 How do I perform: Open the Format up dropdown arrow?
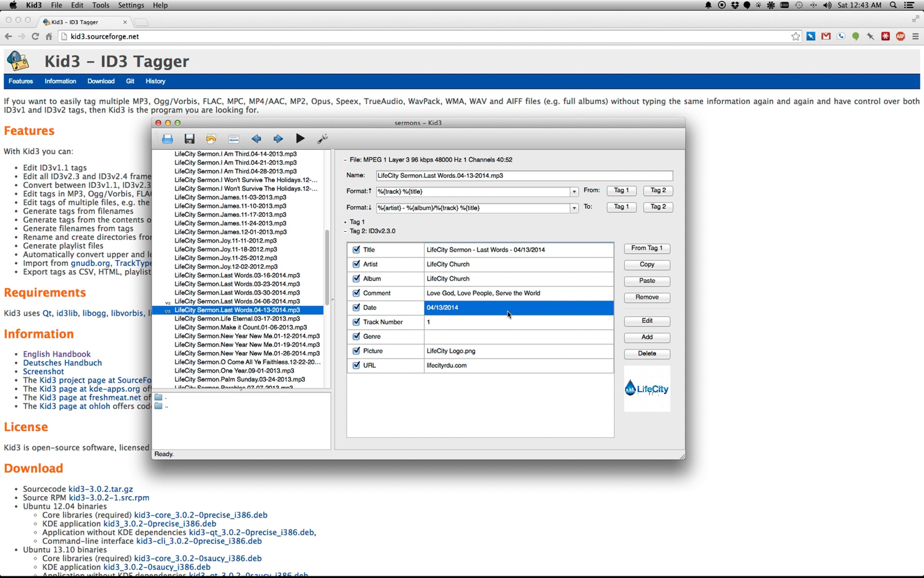[574, 192]
